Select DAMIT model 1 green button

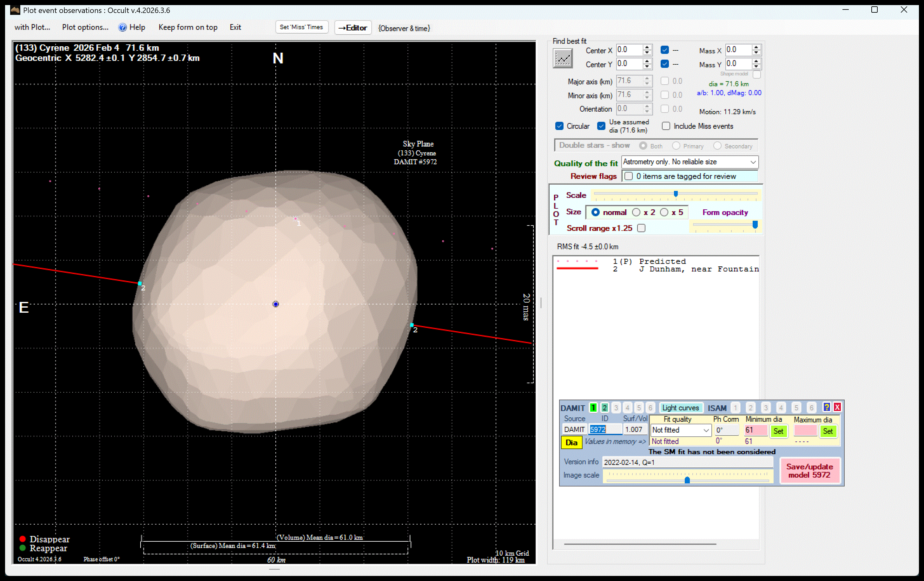[593, 408]
